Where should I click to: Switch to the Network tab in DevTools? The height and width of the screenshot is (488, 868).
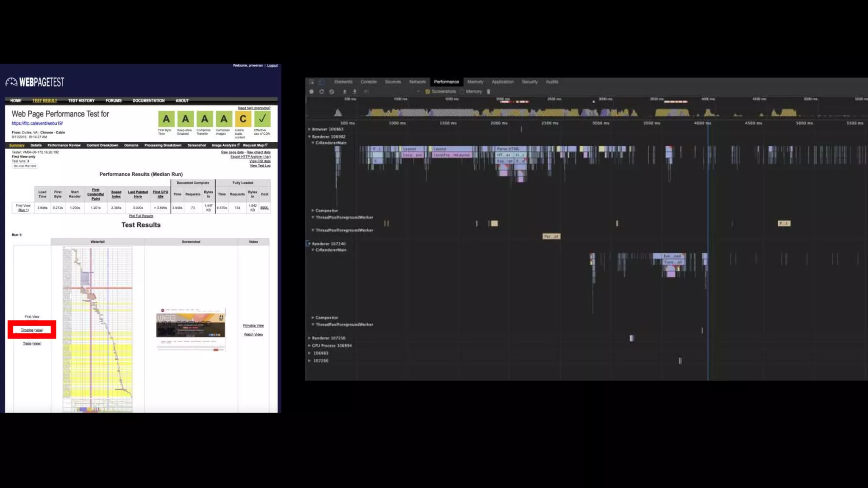417,82
